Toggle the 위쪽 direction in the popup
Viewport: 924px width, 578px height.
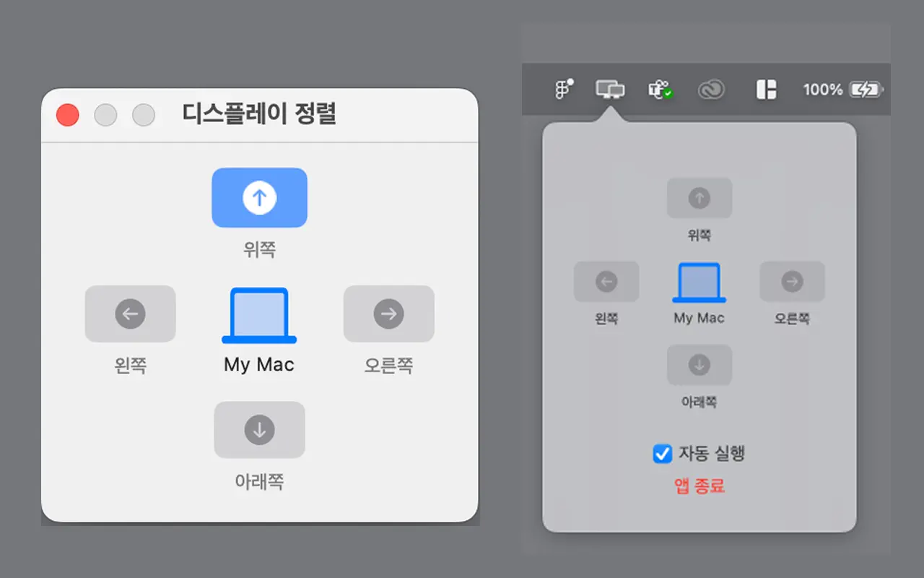[698, 198]
